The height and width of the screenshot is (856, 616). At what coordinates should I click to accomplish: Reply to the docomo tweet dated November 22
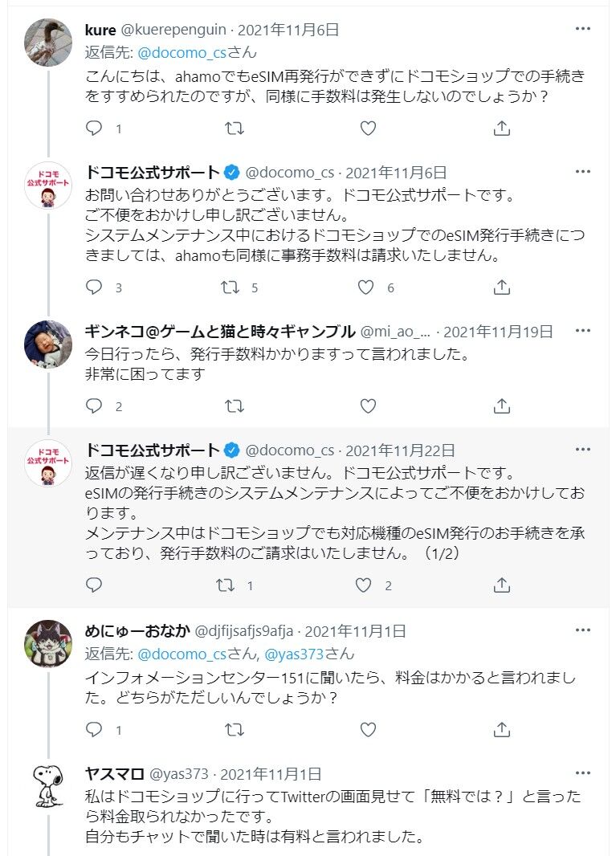point(95,585)
